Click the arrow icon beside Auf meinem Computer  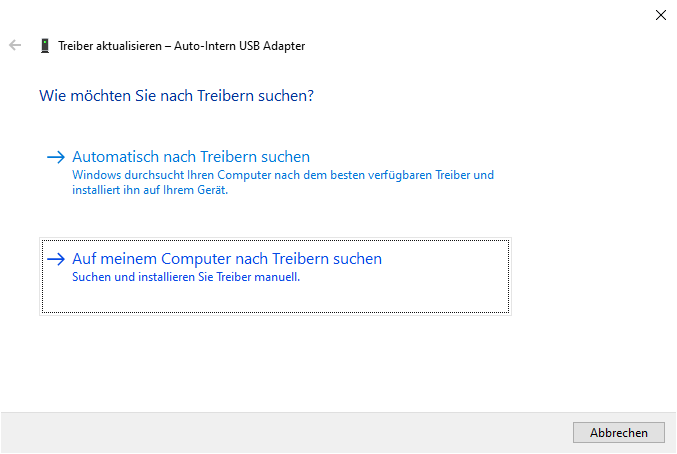tap(56, 259)
